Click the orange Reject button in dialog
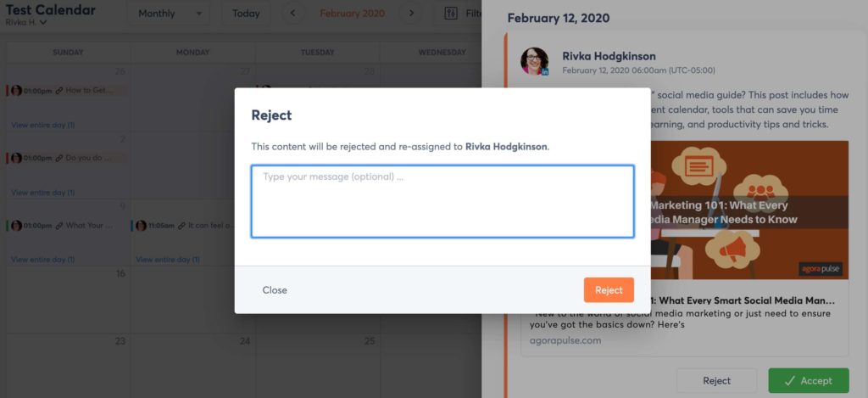 (609, 290)
